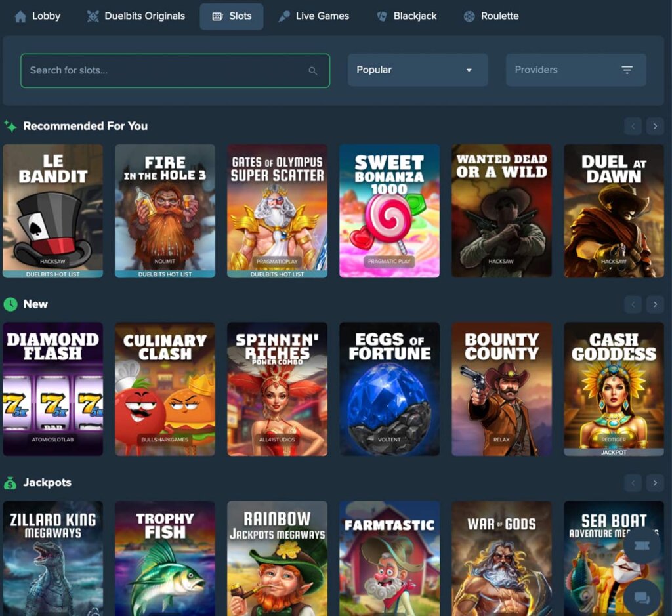Open the Jackpots section heading
The width and height of the screenshot is (672, 616).
tap(47, 483)
